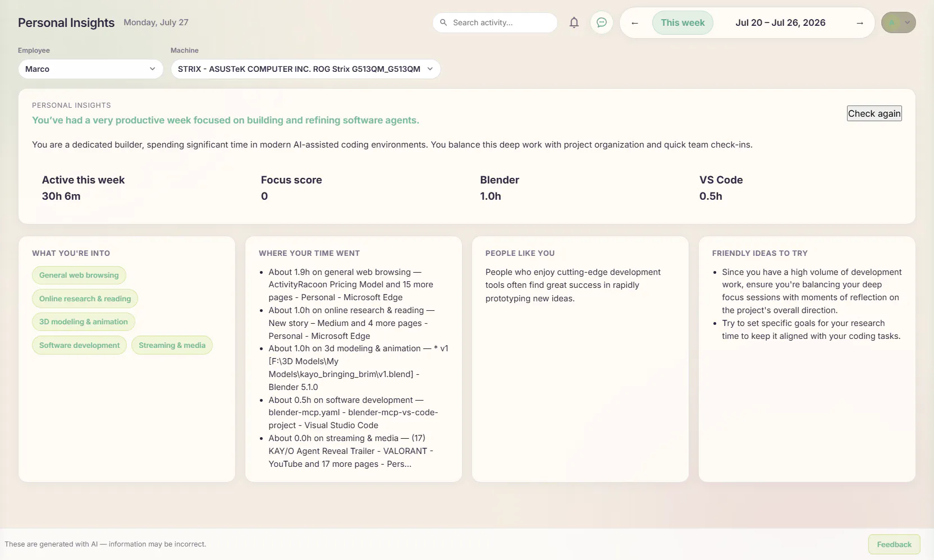Open the user avatar menu
The height and width of the screenshot is (560, 934).
pyautogui.click(x=898, y=22)
